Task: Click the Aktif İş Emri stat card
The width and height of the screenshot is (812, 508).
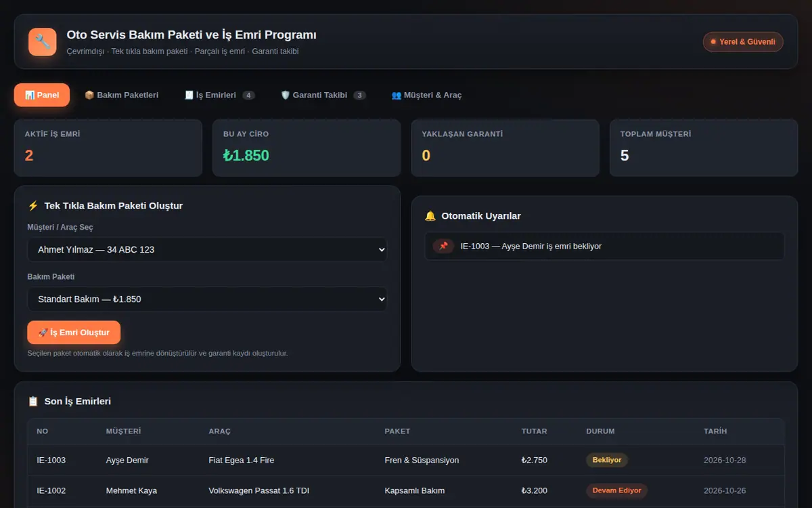Action: click(108, 148)
